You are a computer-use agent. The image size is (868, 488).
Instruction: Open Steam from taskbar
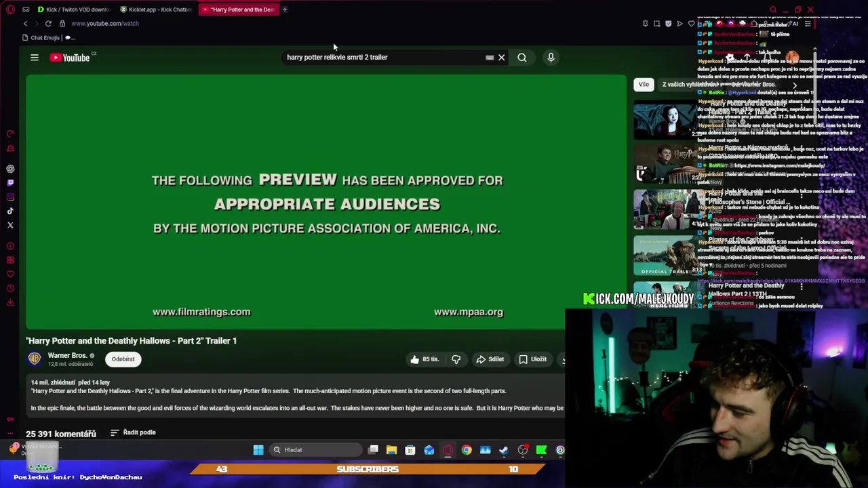click(504, 450)
